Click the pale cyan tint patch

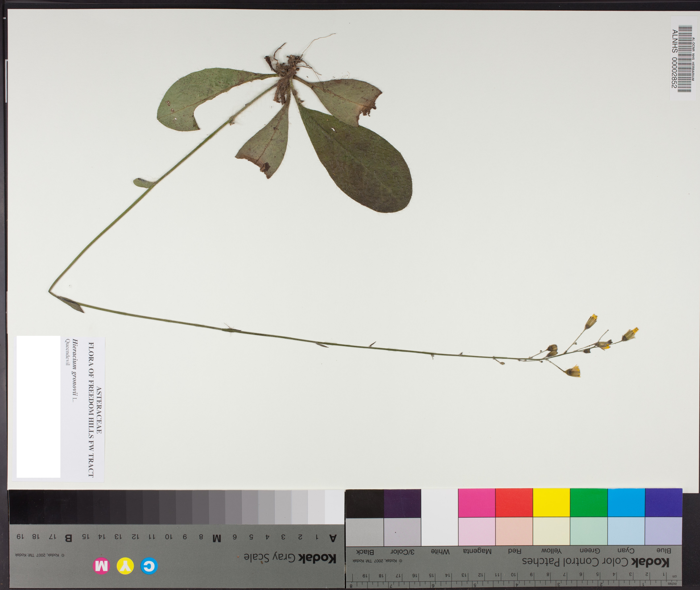626,531
